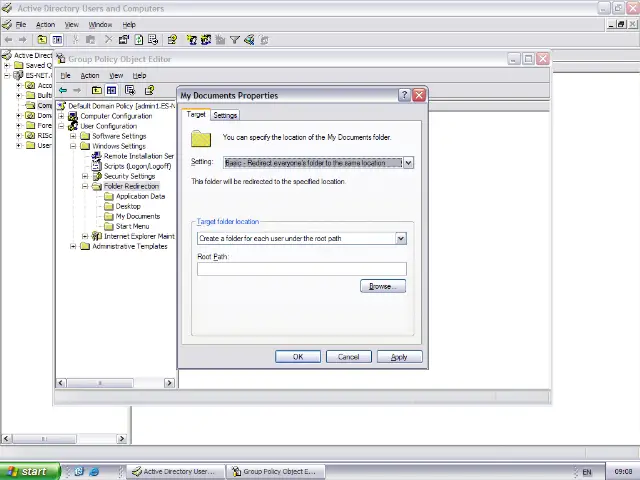Open Help menu in Group Policy Object Editor
The height and width of the screenshot is (480, 640).
click(x=139, y=76)
